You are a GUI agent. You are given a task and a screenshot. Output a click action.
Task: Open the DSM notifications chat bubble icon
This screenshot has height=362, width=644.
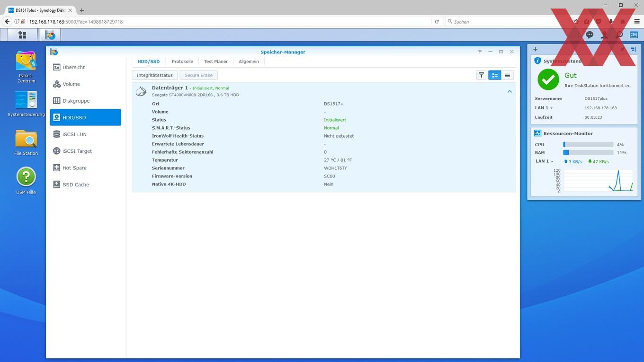click(x=590, y=35)
